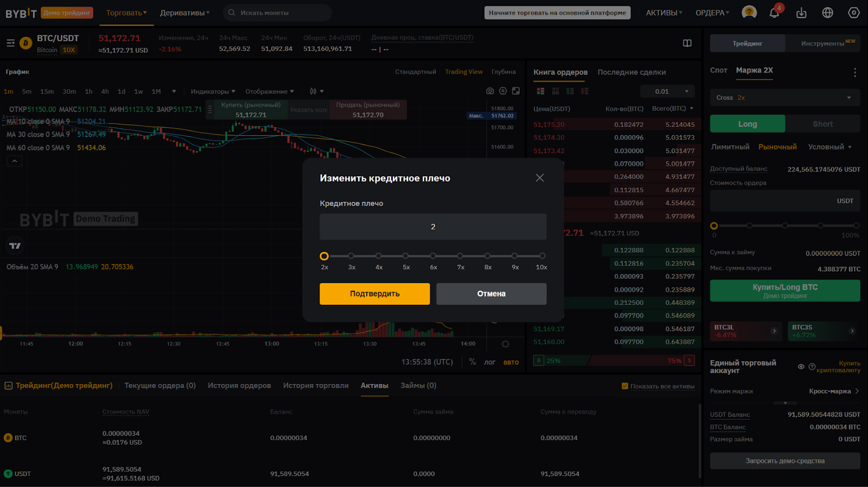Take a chart screenshot with camera icon
868x487 pixels.
[x=490, y=91]
